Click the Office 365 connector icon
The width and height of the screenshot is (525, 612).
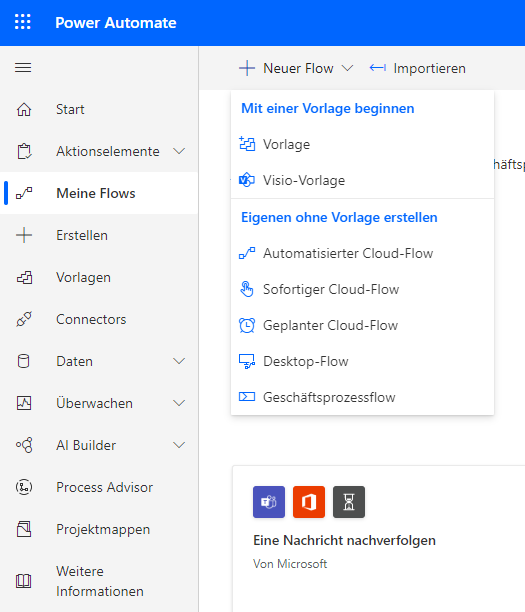coord(309,502)
